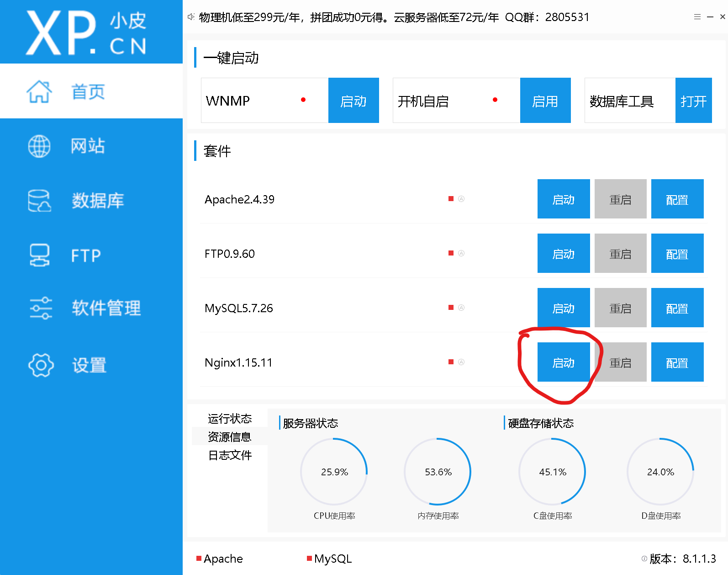Minimize the phpStudy window

(710, 17)
